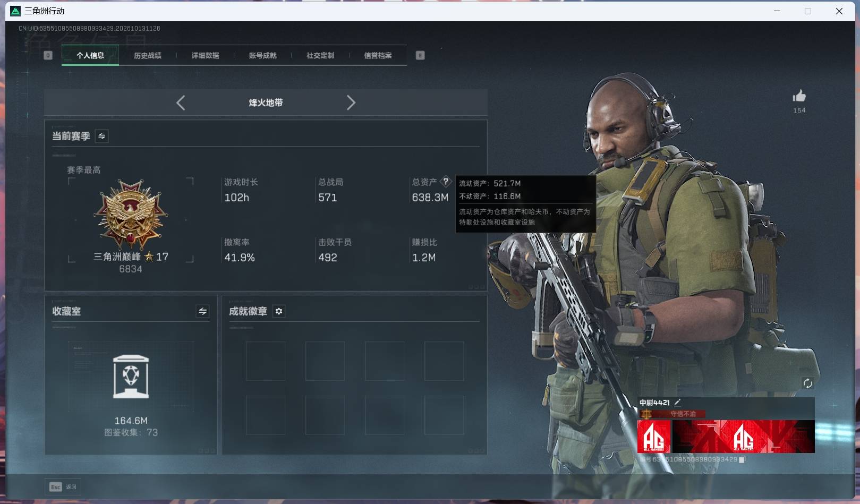Click the 收藏室 display case icon
The height and width of the screenshot is (504, 860).
(x=131, y=377)
